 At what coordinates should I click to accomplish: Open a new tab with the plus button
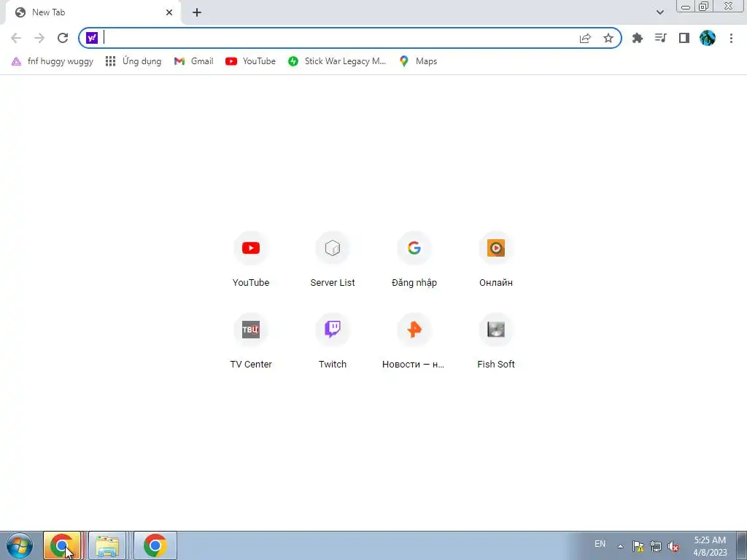(x=197, y=12)
